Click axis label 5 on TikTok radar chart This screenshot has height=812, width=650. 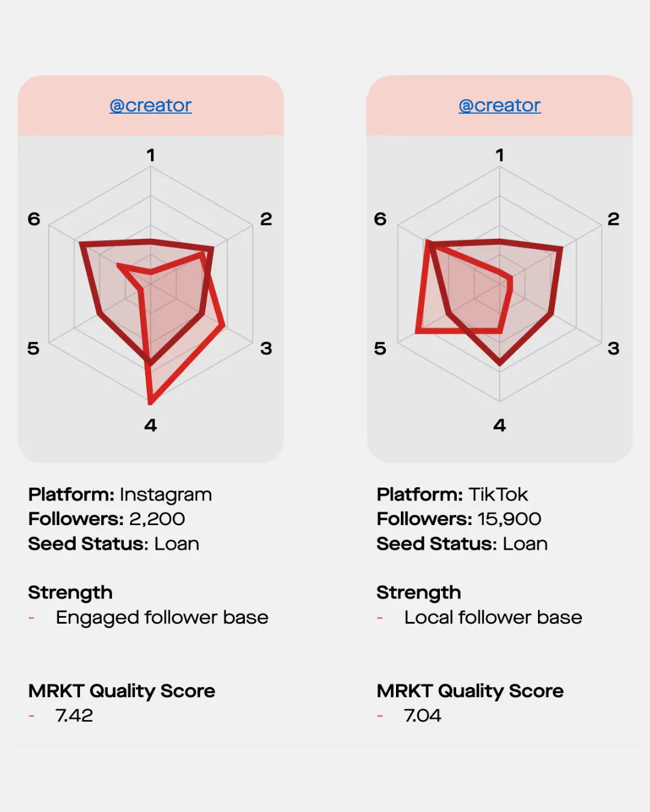click(x=380, y=348)
